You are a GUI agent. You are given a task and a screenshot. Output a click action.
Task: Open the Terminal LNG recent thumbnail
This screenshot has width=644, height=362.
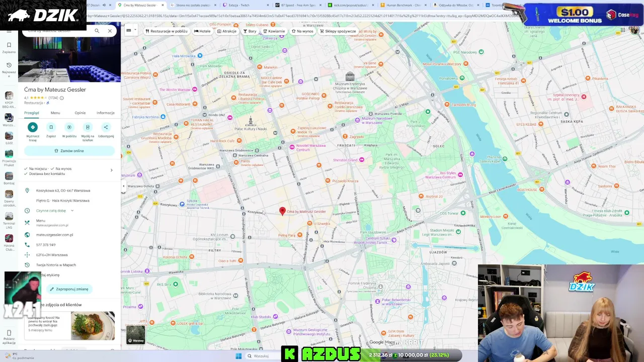click(9, 216)
